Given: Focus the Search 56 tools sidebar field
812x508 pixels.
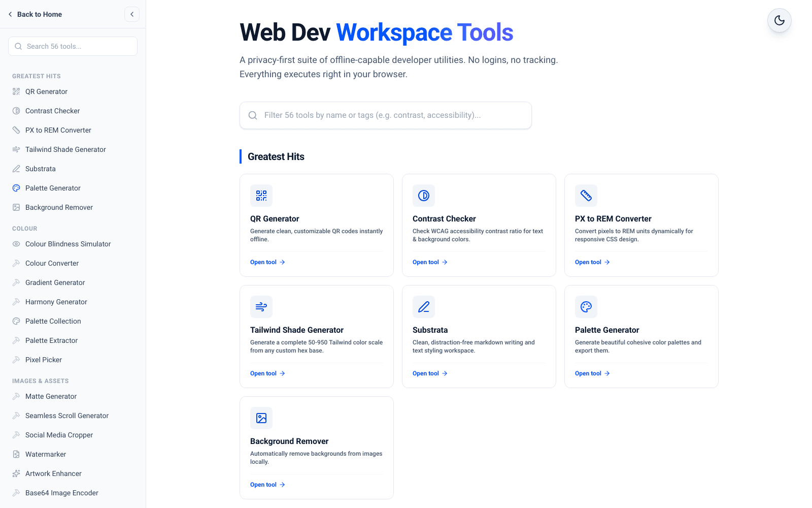Looking at the screenshot, I should pos(73,46).
